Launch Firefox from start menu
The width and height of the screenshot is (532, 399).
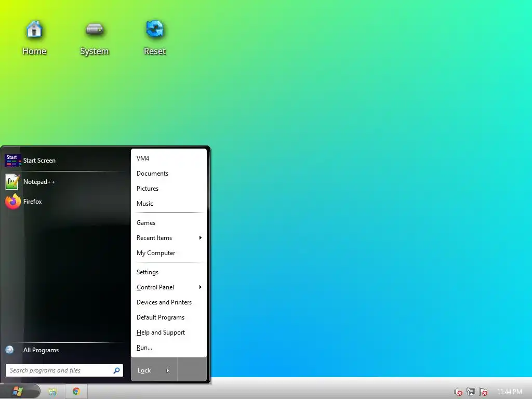click(65, 202)
